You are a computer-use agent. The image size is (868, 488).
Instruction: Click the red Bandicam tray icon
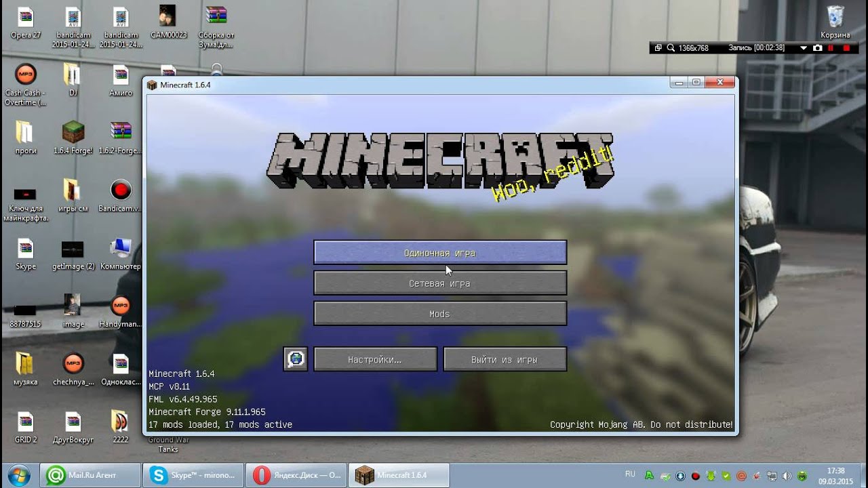point(695,476)
